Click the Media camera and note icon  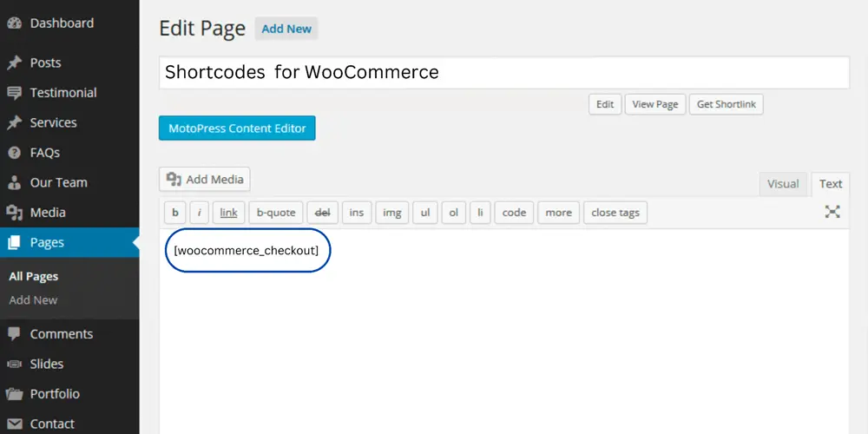(14, 213)
